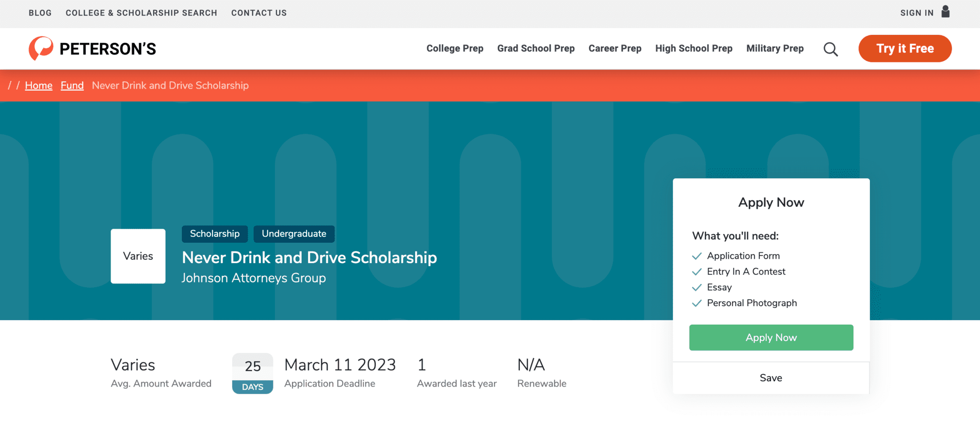Viewport: 980px width, 436px height.
Task: Click the search magnifier icon
Action: [x=830, y=49]
